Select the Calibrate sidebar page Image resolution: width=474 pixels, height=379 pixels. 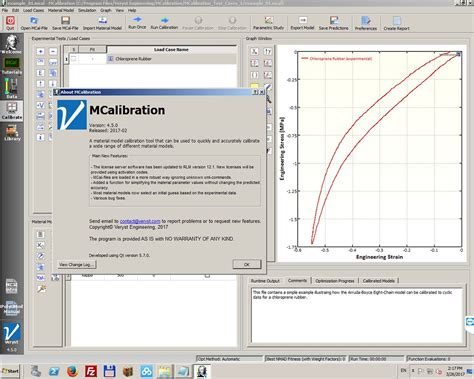click(x=12, y=111)
